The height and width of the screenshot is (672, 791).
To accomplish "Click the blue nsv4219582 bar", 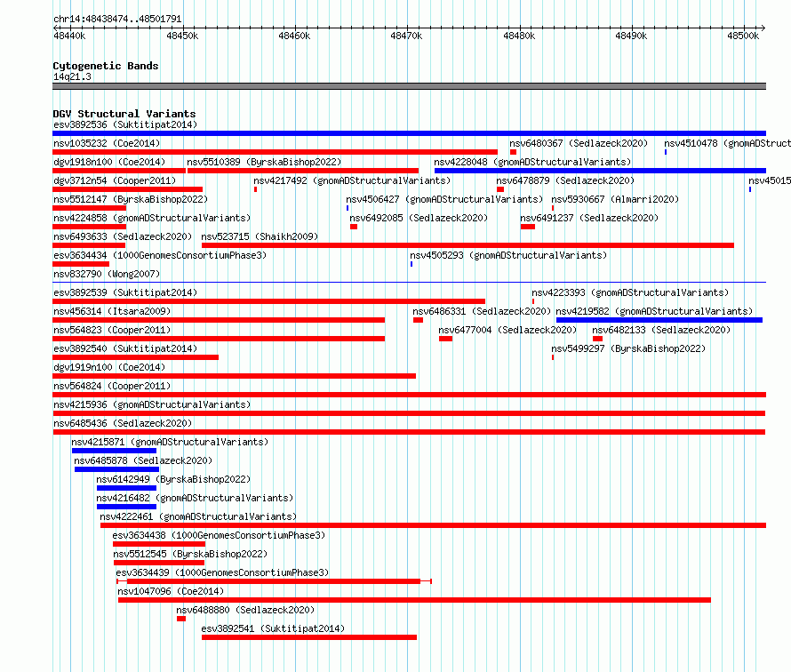I will pos(659,320).
